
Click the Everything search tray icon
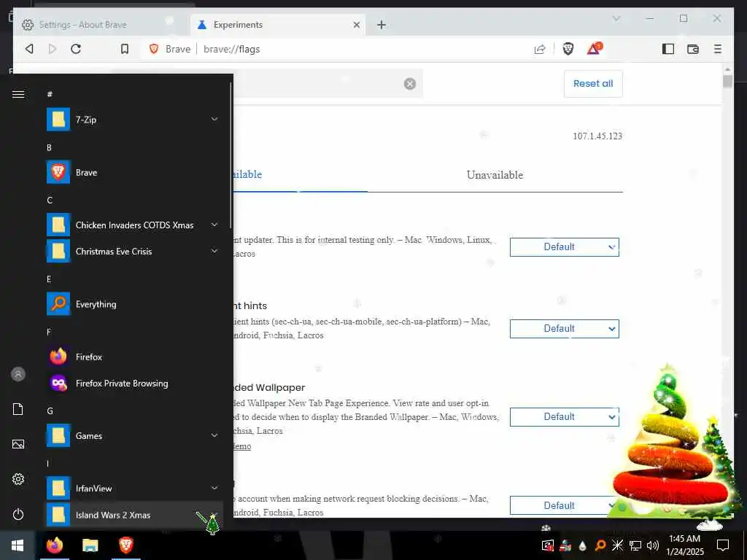point(600,545)
